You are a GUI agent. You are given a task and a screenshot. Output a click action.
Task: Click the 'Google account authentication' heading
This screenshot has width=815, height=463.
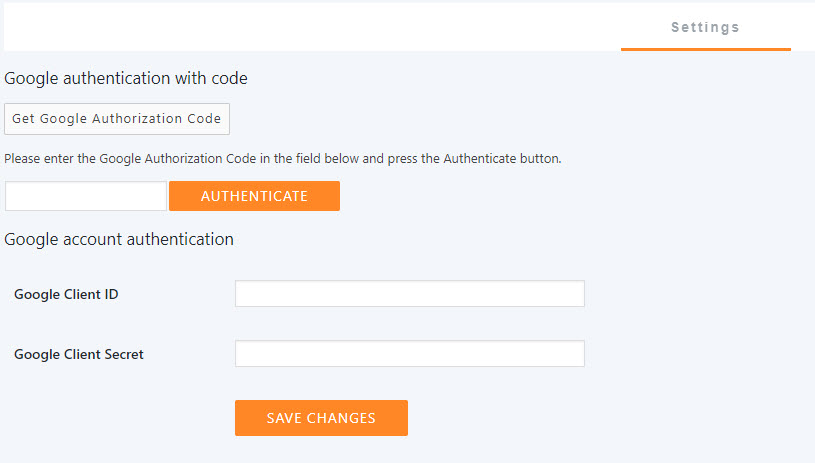coord(119,239)
